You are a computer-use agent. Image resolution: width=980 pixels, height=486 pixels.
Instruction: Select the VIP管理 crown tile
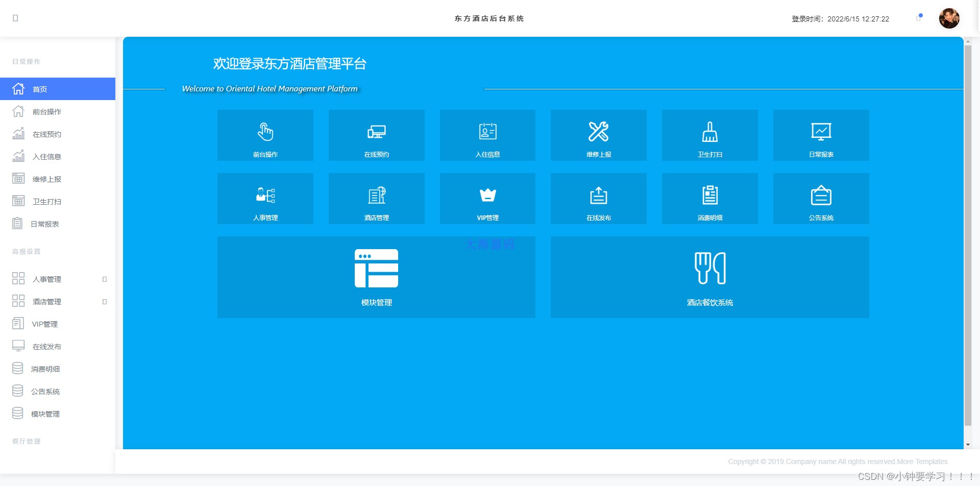[487, 199]
